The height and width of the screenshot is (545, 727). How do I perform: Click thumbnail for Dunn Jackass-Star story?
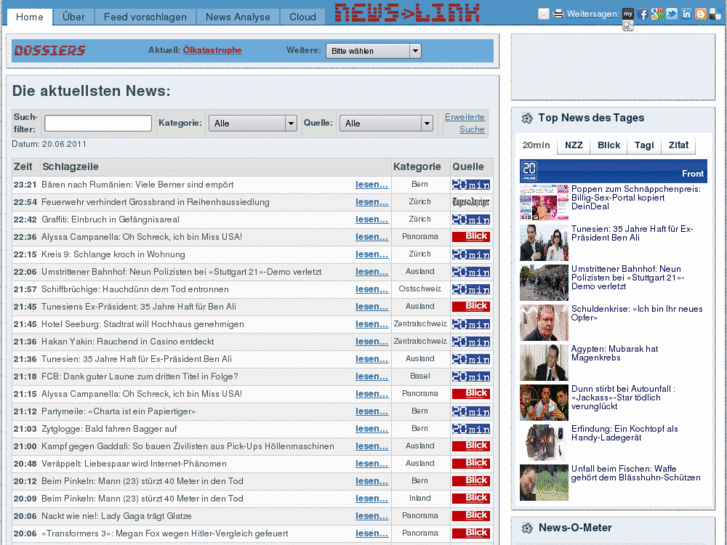(x=544, y=403)
